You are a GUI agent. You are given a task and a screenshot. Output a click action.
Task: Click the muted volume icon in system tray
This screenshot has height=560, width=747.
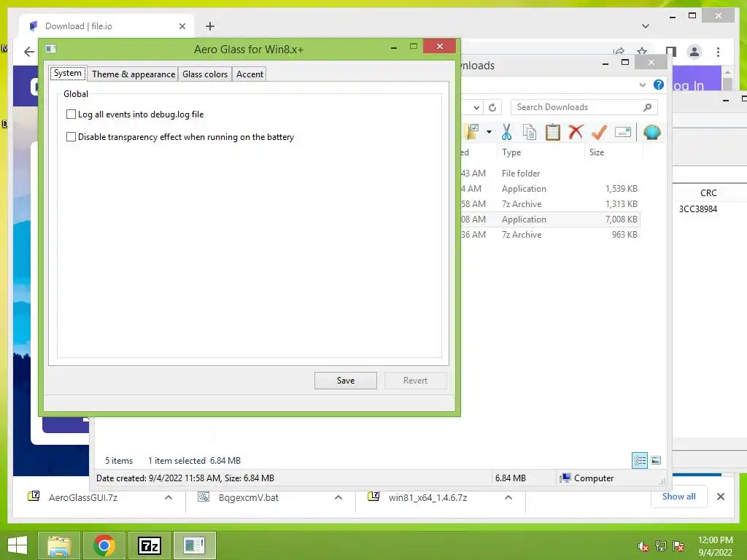click(x=643, y=546)
